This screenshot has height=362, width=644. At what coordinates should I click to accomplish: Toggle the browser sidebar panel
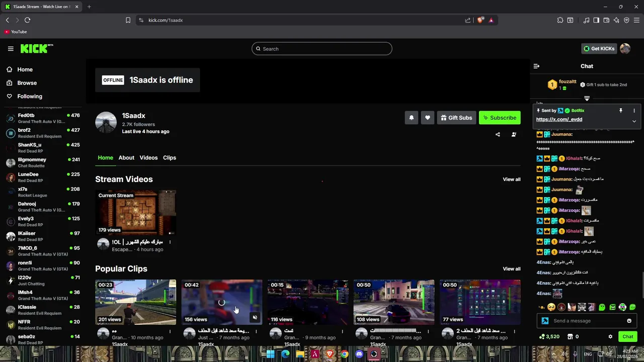point(596,20)
